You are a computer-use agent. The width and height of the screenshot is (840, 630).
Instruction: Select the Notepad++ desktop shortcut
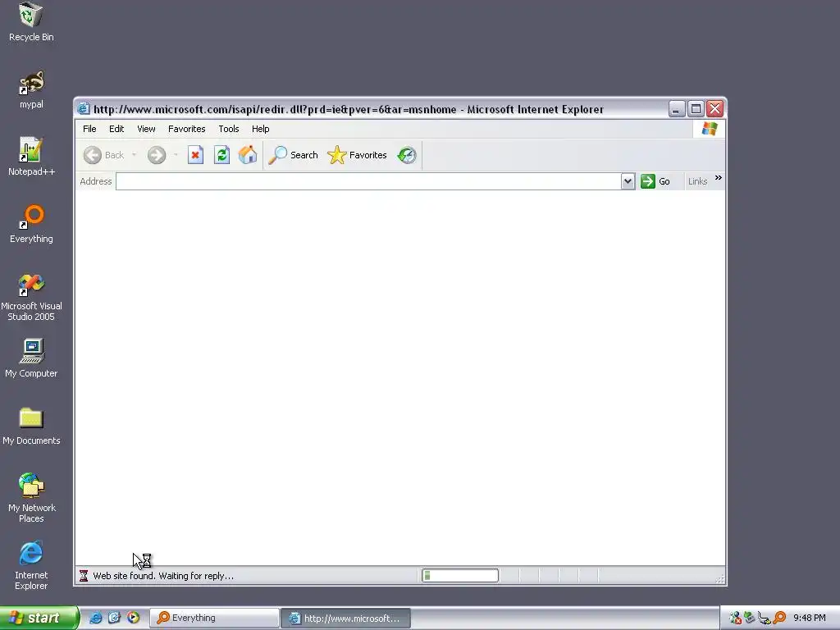pyautogui.click(x=31, y=157)
